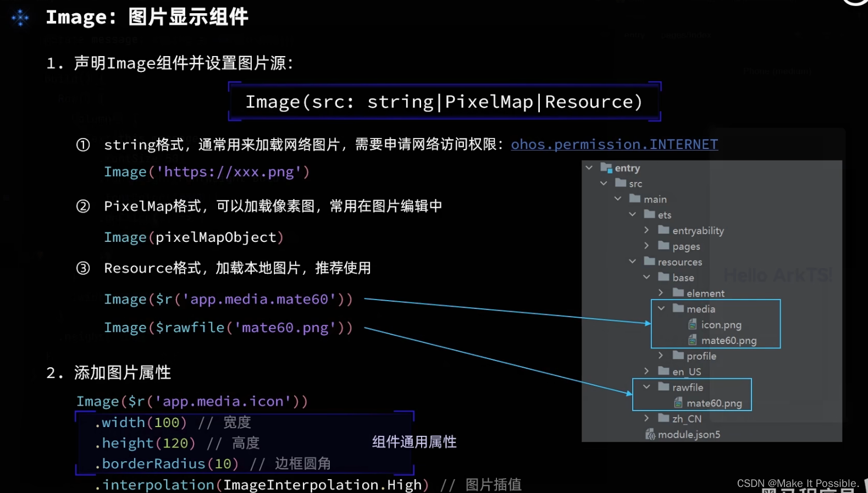The width and height of the screenshot is (868, 493).
Task: Click the rawfile mate60.png file icon
Action: [x=678, y=403]
